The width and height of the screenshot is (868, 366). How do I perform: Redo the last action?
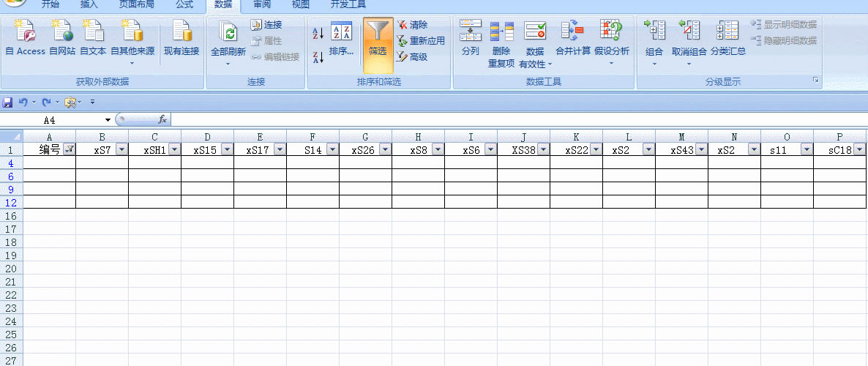[x=47, y=102]
